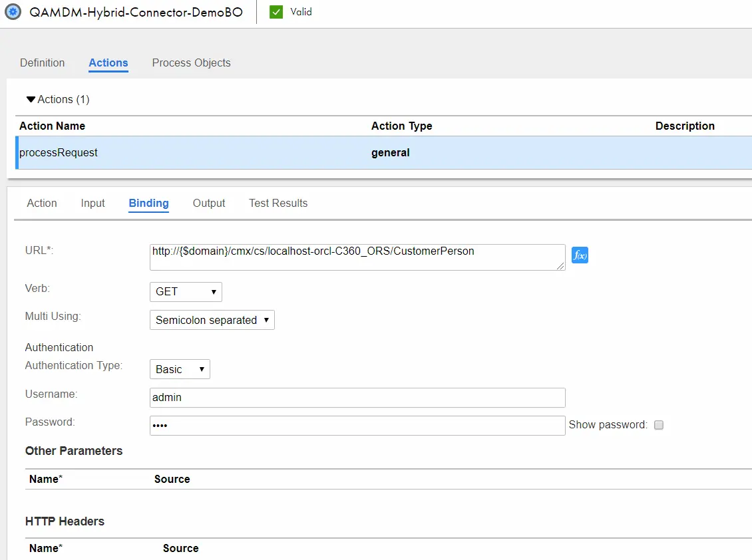Open the Output sub-tab
The width and height of the screenshot is (752, 560).
click(x=208, y=203)
